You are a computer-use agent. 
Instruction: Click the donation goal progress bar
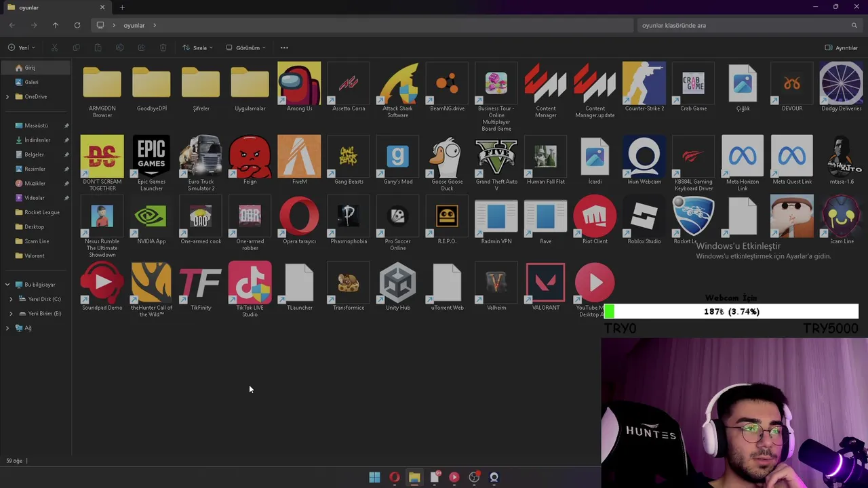[731, 312]
